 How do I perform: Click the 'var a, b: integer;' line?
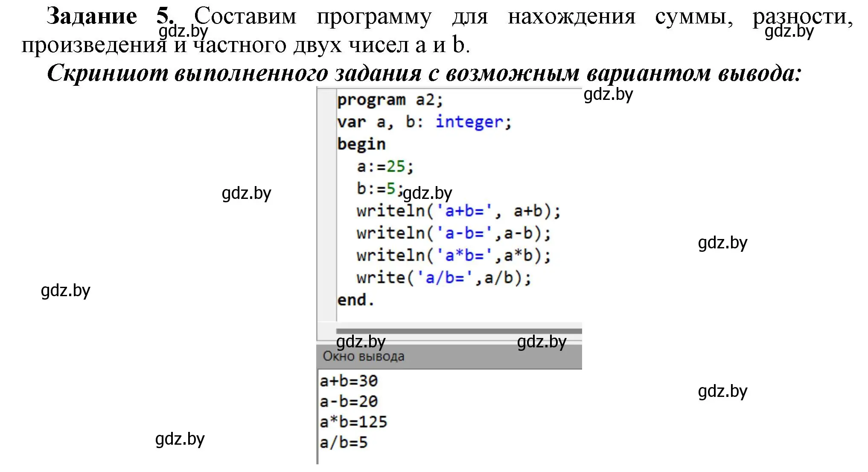[425, 122]
